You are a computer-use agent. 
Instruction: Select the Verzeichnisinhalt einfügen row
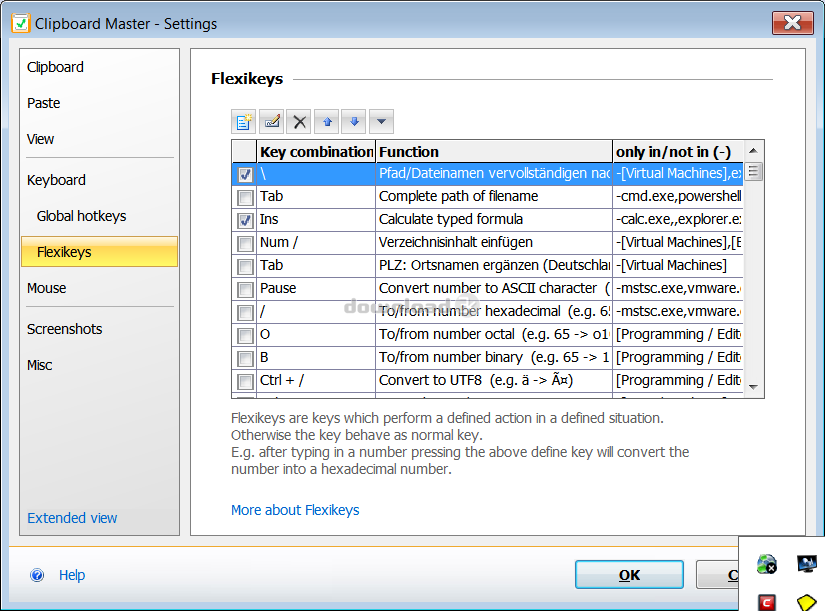[x=487, y=243]
